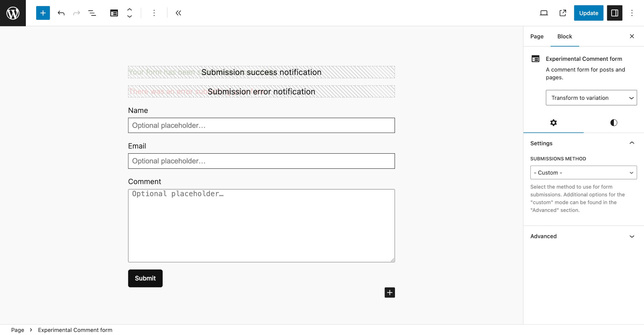Open the Transform to variation dropdown
The height and width of the screenshot is (335, 644).
[x=591, y=98]
